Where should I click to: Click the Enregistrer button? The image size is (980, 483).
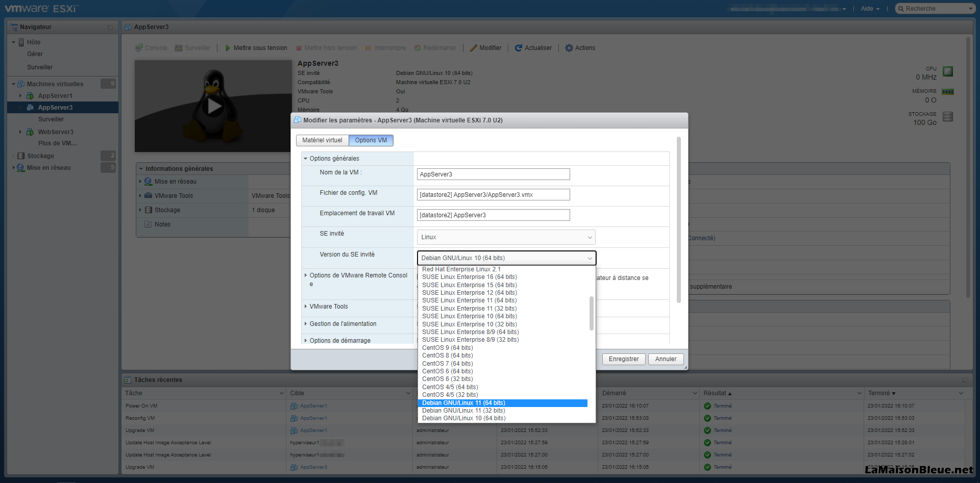pyautogui.click(x=624, y=359)
